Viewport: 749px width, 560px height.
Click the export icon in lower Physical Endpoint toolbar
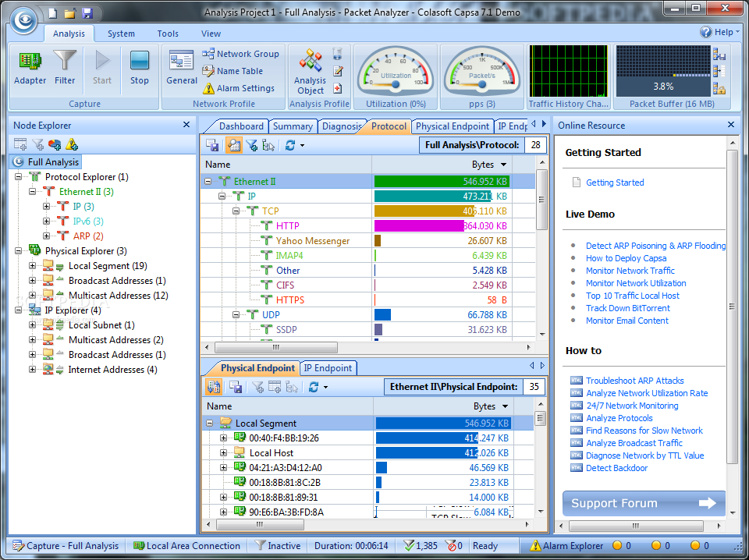[236, 387]
